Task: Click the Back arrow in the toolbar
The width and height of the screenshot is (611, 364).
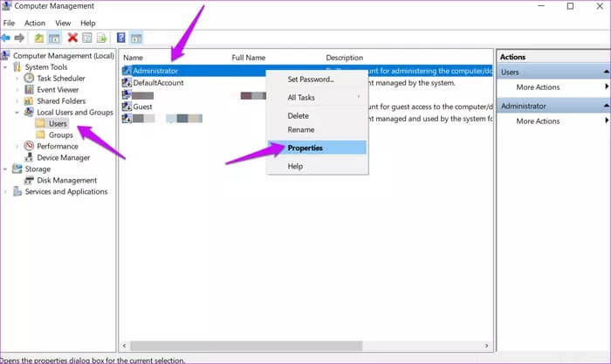Action: 5,38
